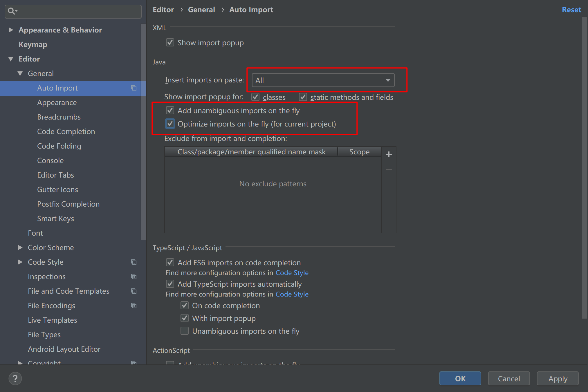Enable TypeScript Unambiguous imports on the fly

point(185,331)
